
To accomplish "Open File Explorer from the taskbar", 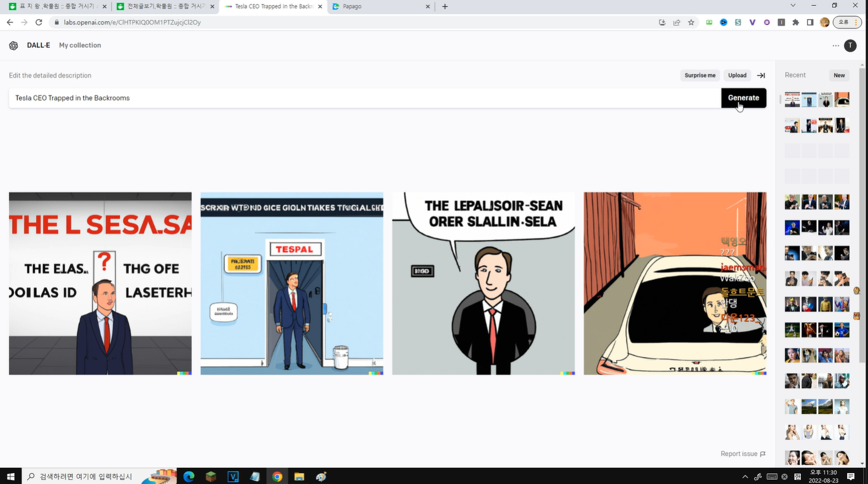I will coord(299,476).
